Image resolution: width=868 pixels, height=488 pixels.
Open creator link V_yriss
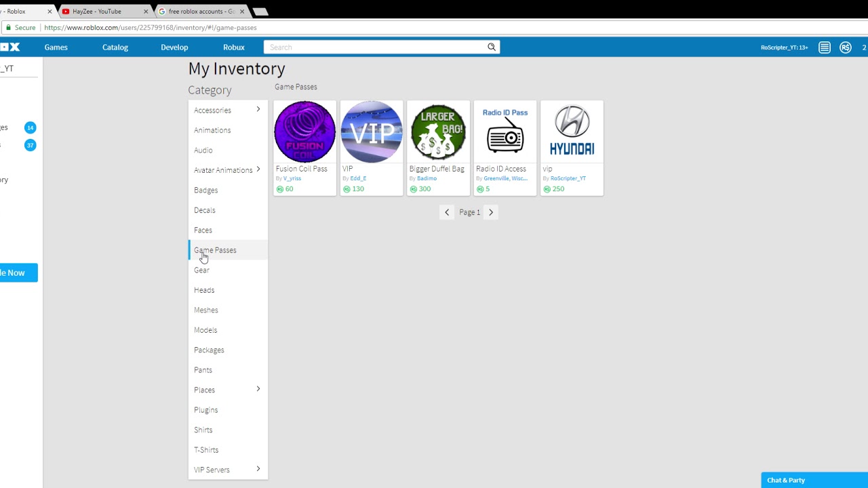pos(292,178)
